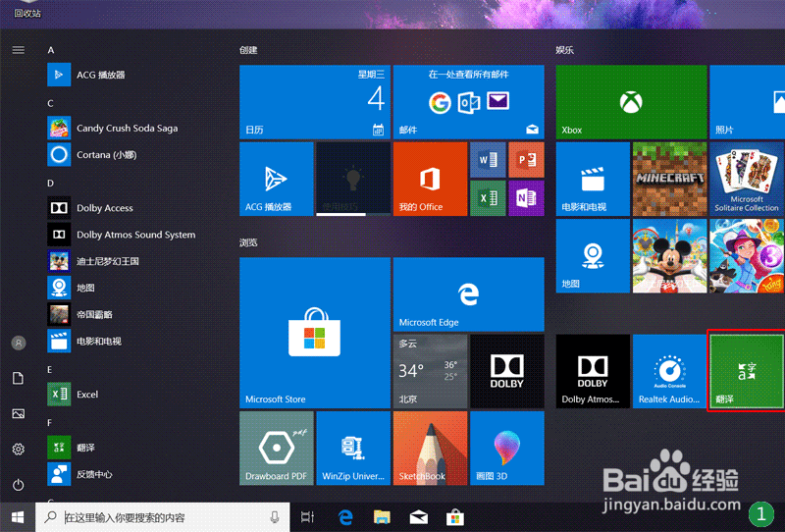The width and height of the screenshot is (785, 532).
Task: Open the Excel small tile
Action: click(488, 198)
